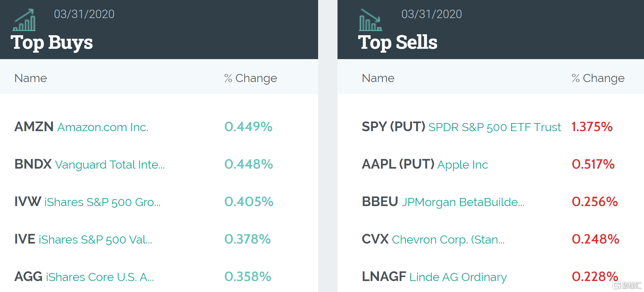
Task: Sort Top Buys by % Change header
Action: tap(250, 78)
